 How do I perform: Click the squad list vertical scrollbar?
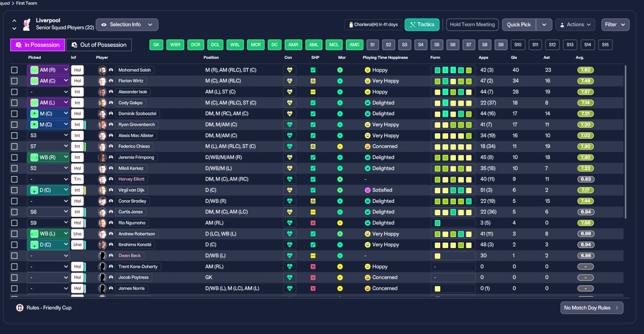pyautogui.click(x=626, y=141)
